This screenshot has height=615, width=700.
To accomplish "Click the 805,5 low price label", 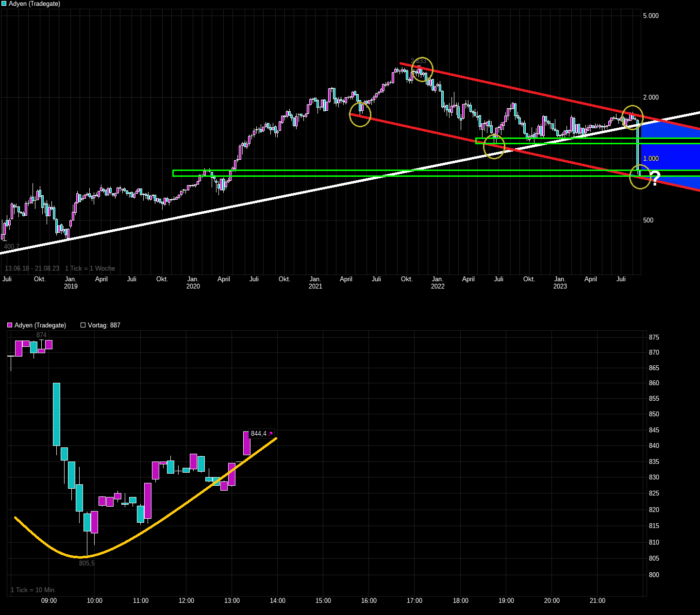I will tap(86, 563).
